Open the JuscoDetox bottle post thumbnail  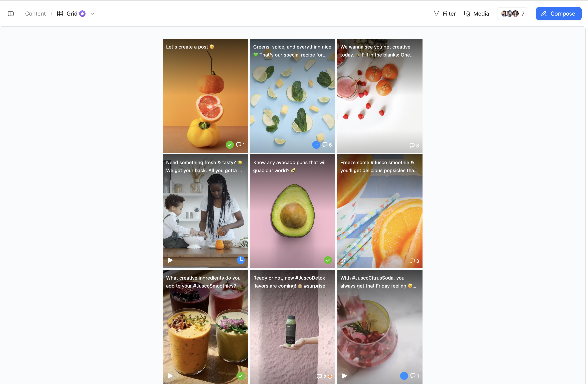coord(293,326)
